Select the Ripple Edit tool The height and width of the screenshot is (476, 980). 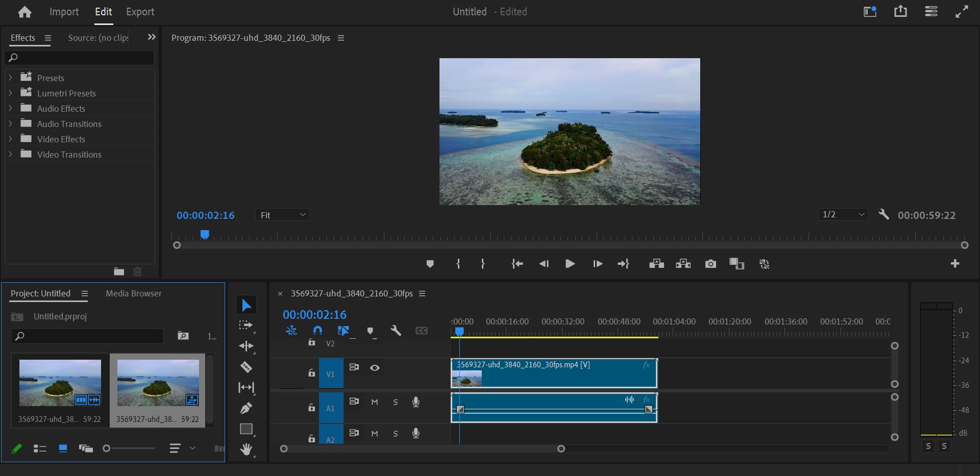click(246, 346)
